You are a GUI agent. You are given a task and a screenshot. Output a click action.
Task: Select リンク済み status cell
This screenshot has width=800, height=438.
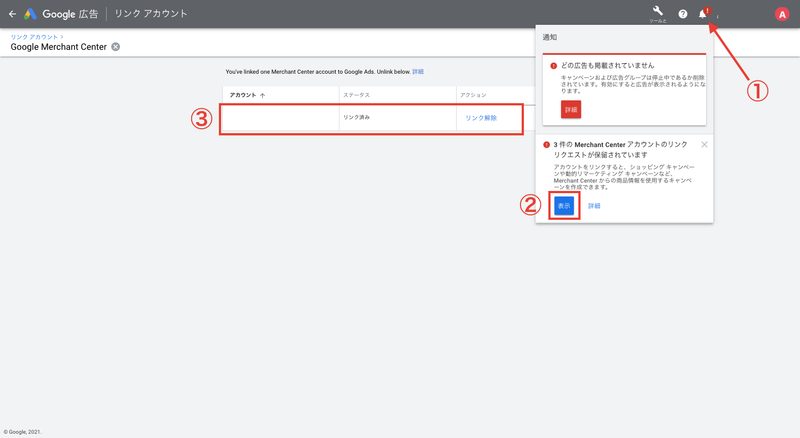point(356,117)
